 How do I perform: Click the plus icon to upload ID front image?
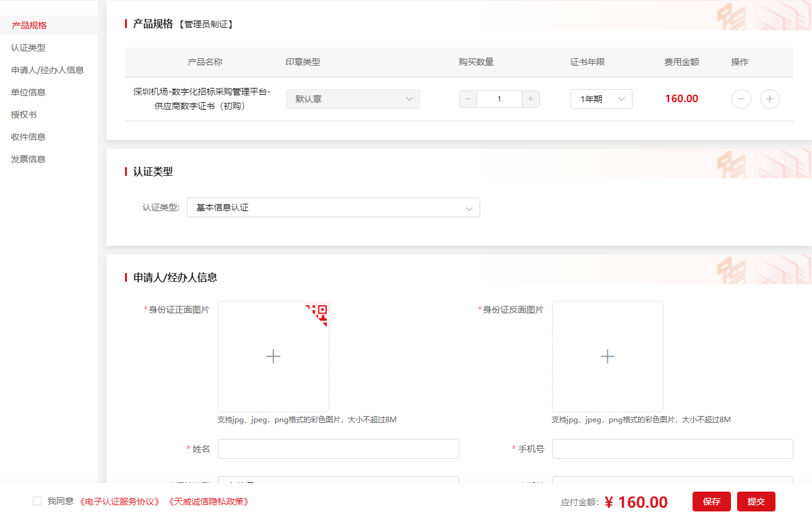[x=273, y=356]
